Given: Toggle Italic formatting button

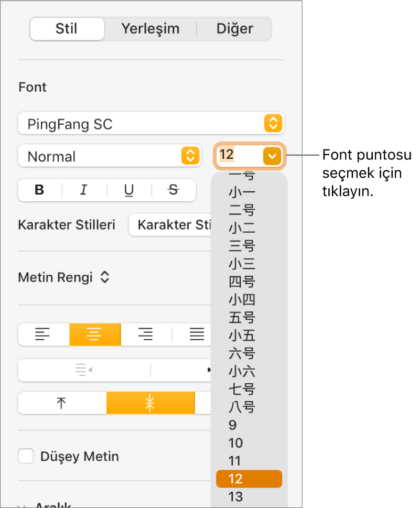Looking at the screenshot, I should click(84, 190).
